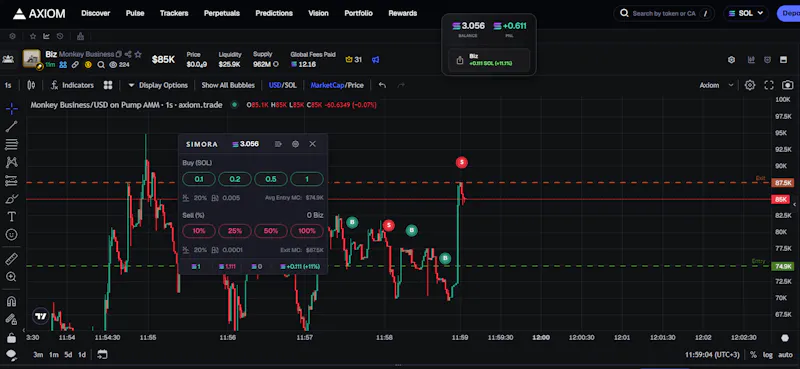This screenshot has width=800, height=369.
Task: Open the chart layout grid icon
Action: (108, 85)
